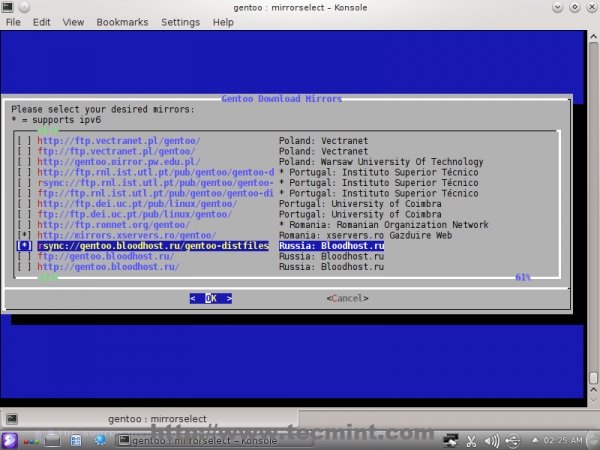Toggle checkbox for ftp://ftp.rnl.ist.utl.pt mirror
This screenshot has width=600, height=450.
pos(24,193)
